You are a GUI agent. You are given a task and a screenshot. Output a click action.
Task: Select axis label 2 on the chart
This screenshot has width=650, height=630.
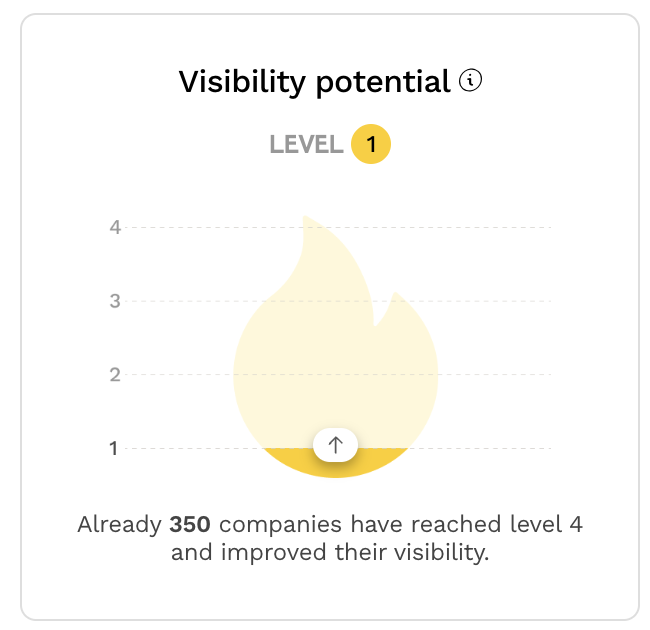(x=115, y=375)
